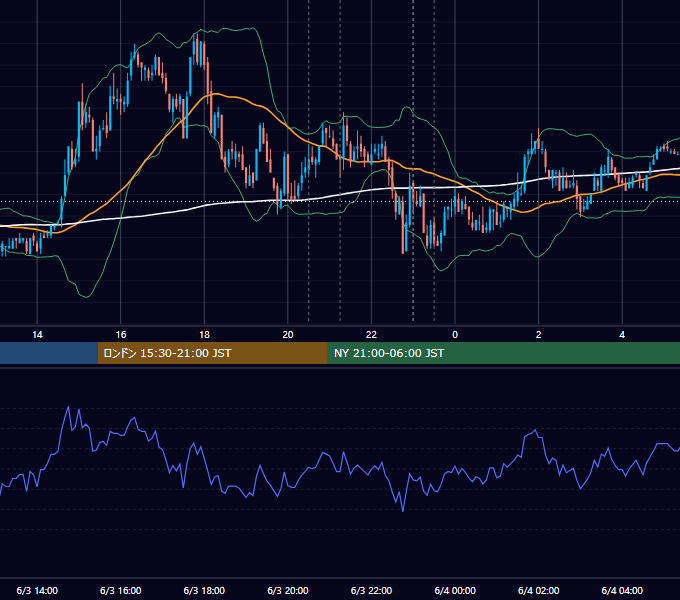Viewport: 680px width, 600px height.
Task: Click the 6/3 16:00 date label
Action: 121,590
